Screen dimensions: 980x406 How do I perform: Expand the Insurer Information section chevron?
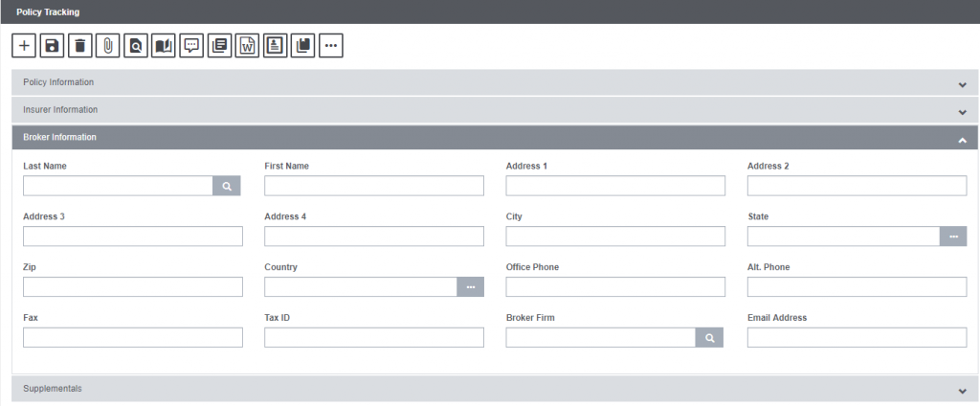[963, 112]
